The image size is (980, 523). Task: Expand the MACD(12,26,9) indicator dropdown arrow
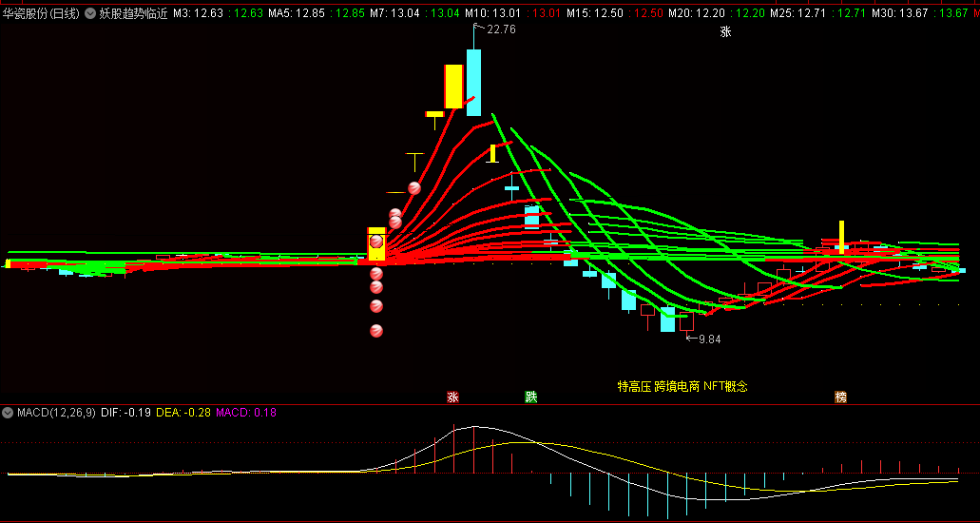9,413
